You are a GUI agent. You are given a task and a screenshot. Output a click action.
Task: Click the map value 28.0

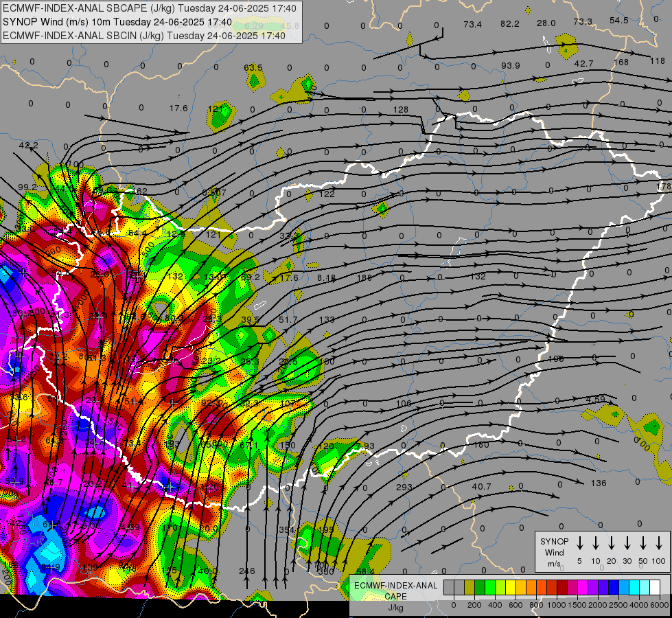[546, 23]
